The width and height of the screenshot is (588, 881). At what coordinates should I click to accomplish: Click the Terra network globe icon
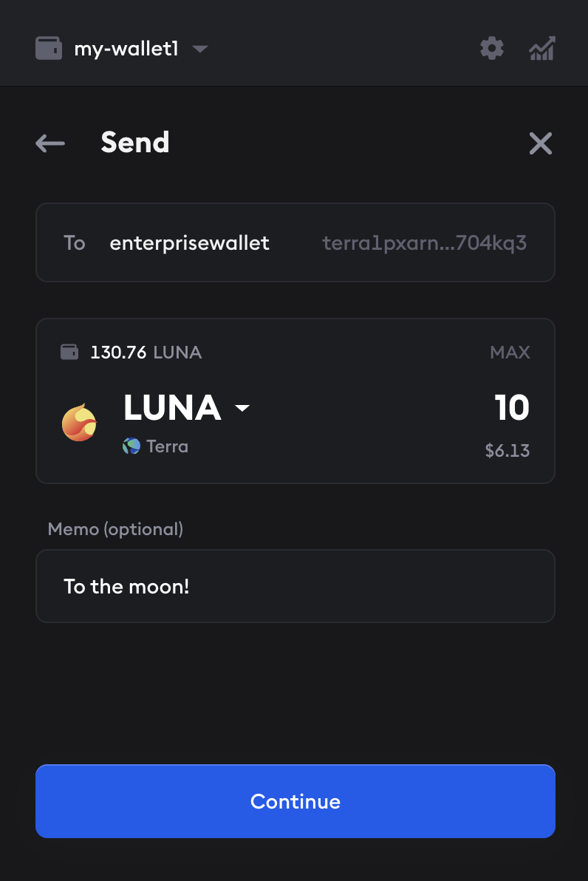[x=131, y=446]
